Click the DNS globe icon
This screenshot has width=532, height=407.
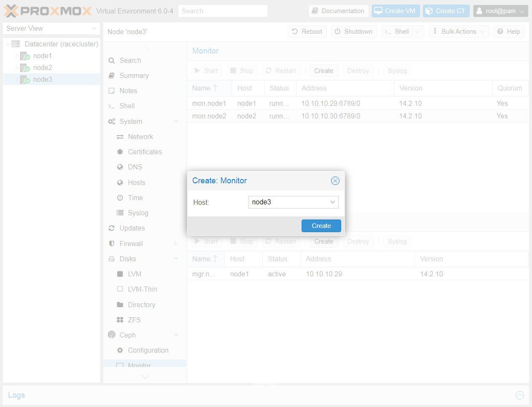[120, 167]
